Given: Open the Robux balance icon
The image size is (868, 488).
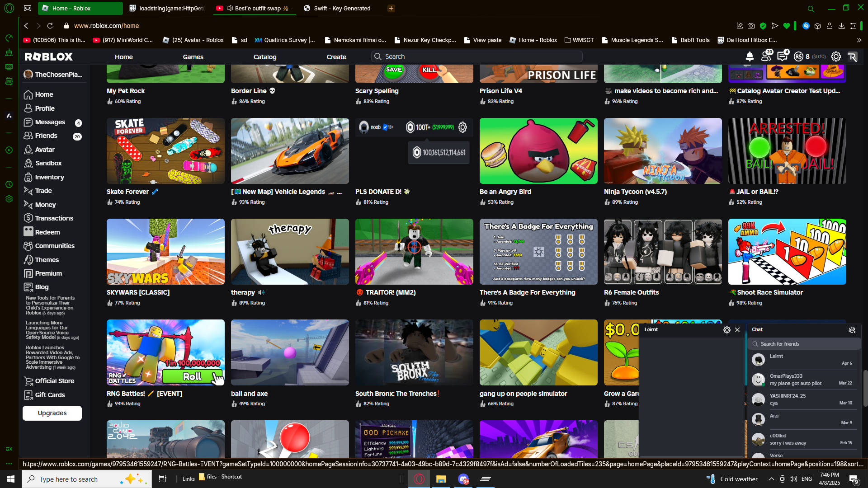Looking at the screenshot, I should tap(798, 56).
